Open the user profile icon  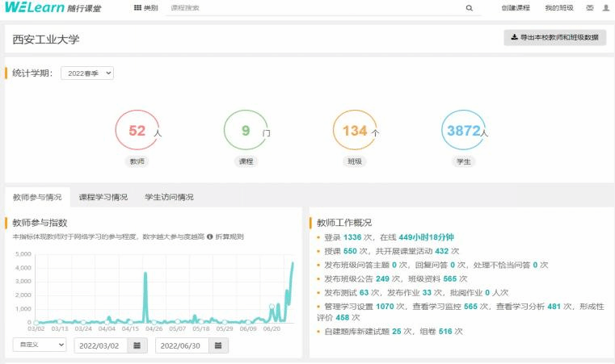coord(605,8)
